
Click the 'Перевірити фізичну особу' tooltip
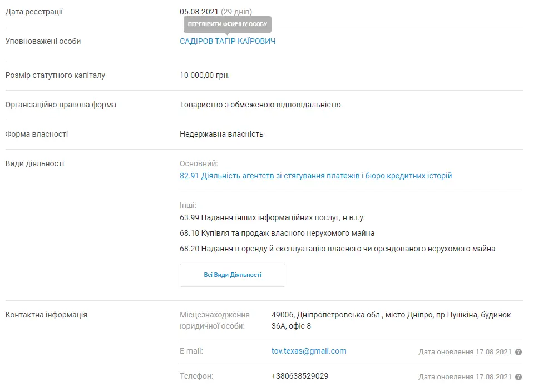tap(228, 24)
